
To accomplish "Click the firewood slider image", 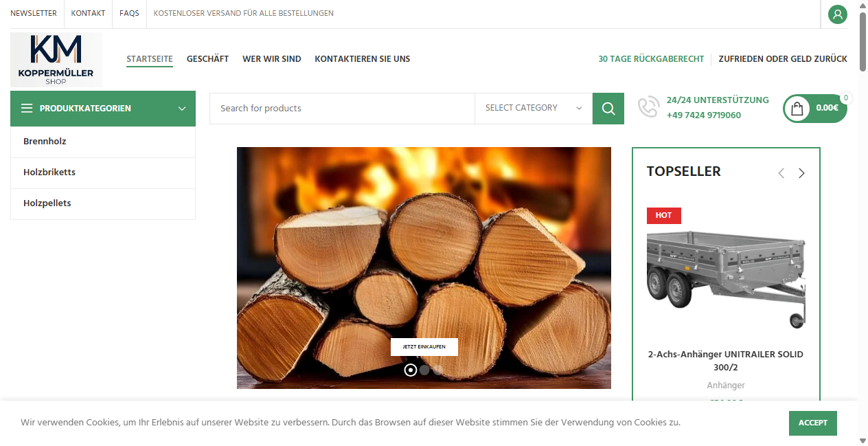I will [424, 268].
